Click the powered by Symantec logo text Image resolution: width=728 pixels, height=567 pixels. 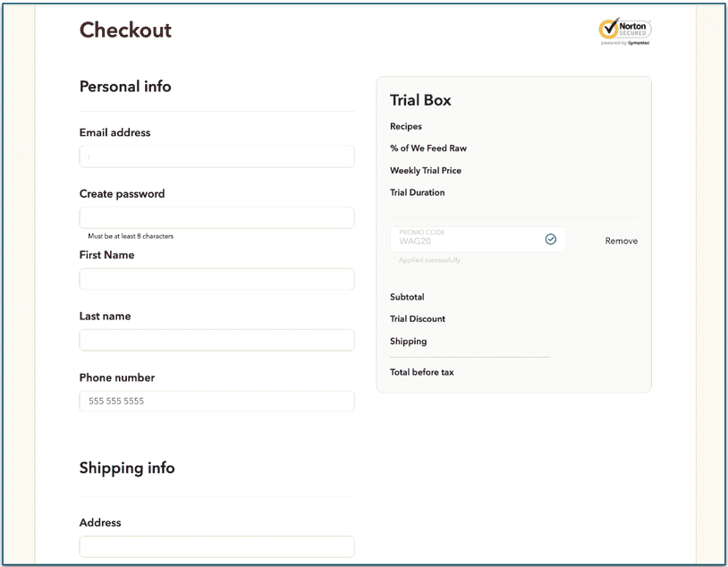point(624,44)
